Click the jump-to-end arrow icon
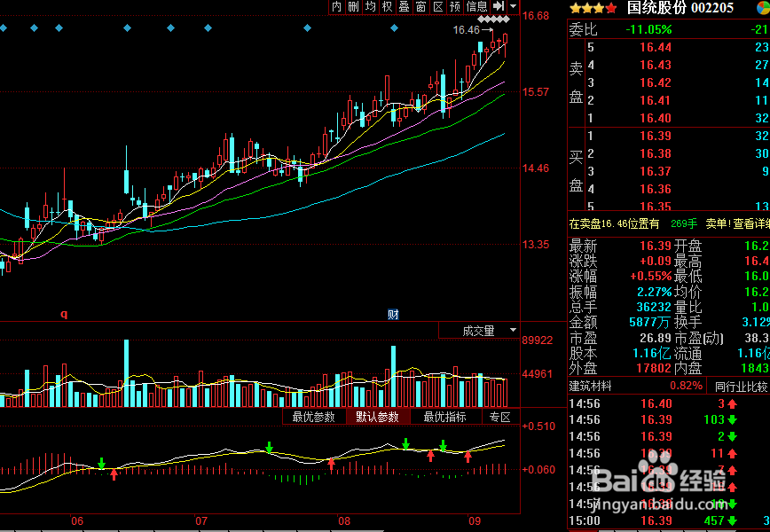Viewport: 770px width, 532px height. pos(499,6)
